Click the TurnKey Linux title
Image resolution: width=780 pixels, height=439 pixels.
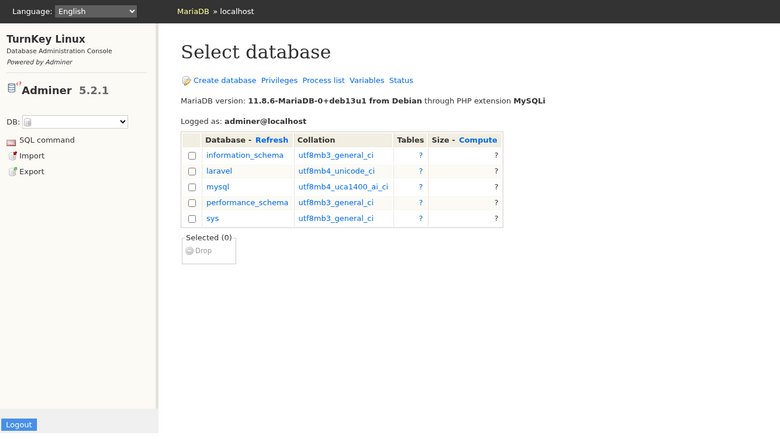coord(46,39)
